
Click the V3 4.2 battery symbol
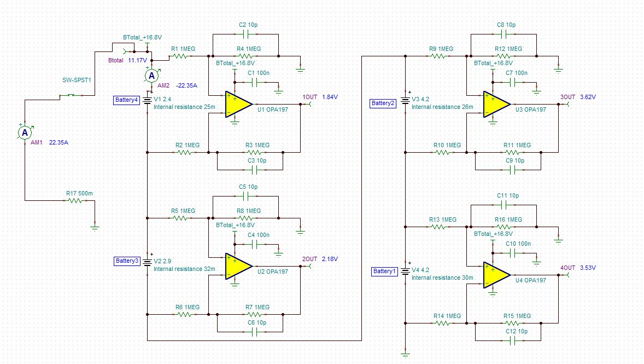pos(406,100)
